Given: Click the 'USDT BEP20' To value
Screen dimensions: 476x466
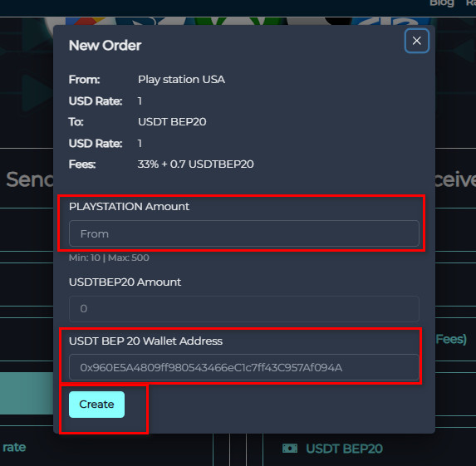Looking at the screenshot, I should [x=172, y=122].
